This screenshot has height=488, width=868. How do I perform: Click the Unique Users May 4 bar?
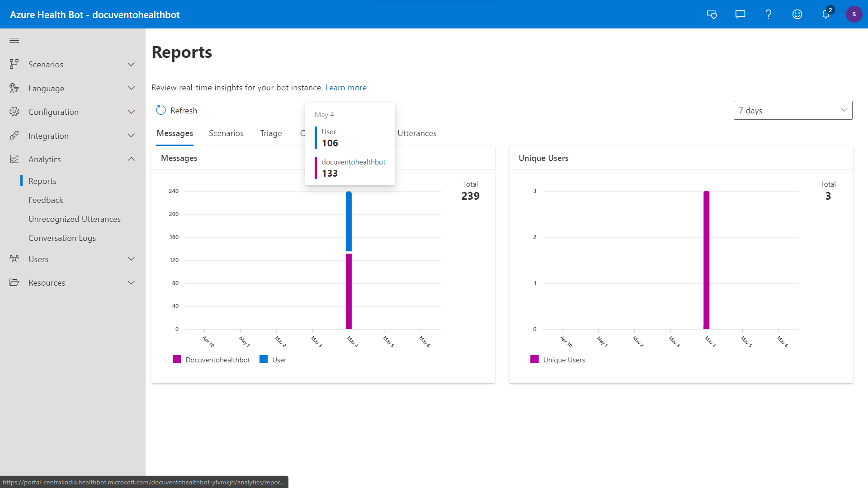point(706,260)
